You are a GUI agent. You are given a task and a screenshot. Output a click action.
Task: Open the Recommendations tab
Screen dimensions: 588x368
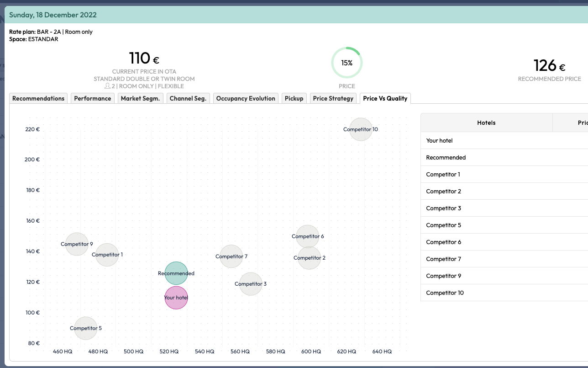click(38, 98)
